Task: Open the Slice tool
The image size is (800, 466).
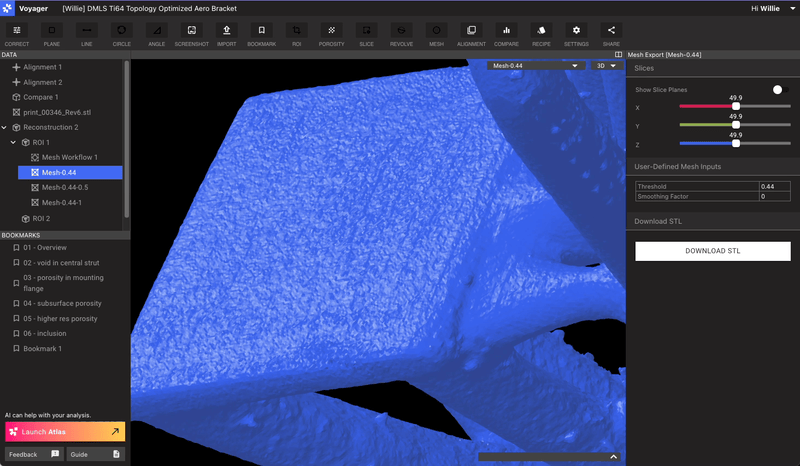Action: 366,34
